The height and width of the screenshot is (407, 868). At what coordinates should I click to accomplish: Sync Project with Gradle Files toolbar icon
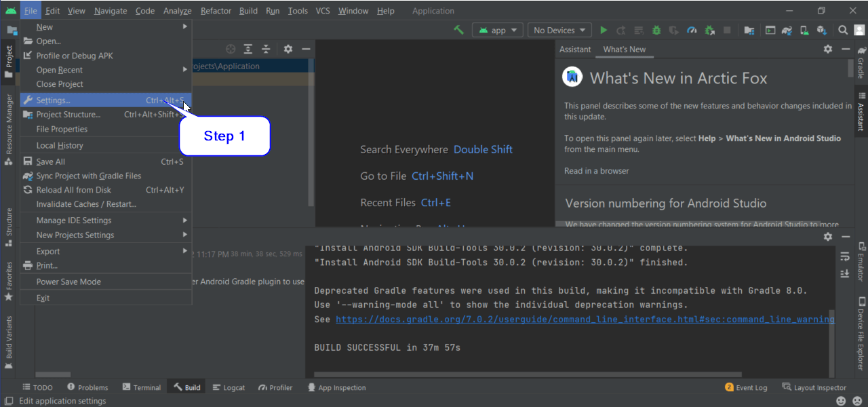(785, 30)
